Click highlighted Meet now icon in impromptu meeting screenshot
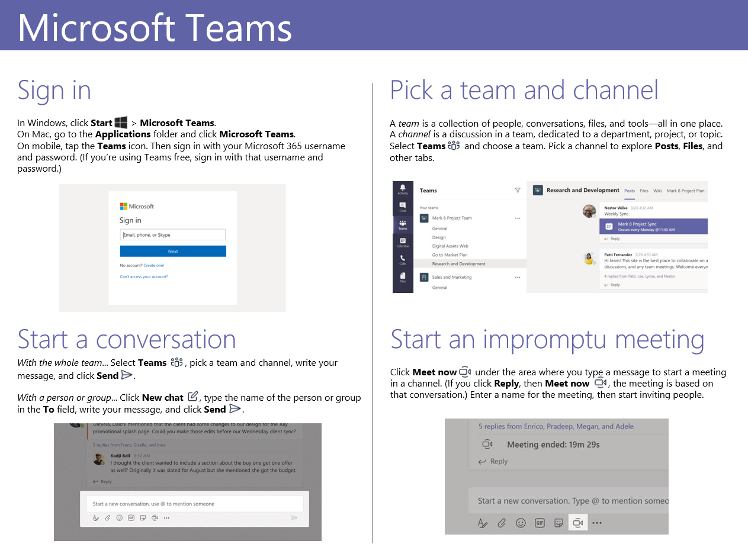This screenshot has width=748, height=560. click(x=578, y=523)
